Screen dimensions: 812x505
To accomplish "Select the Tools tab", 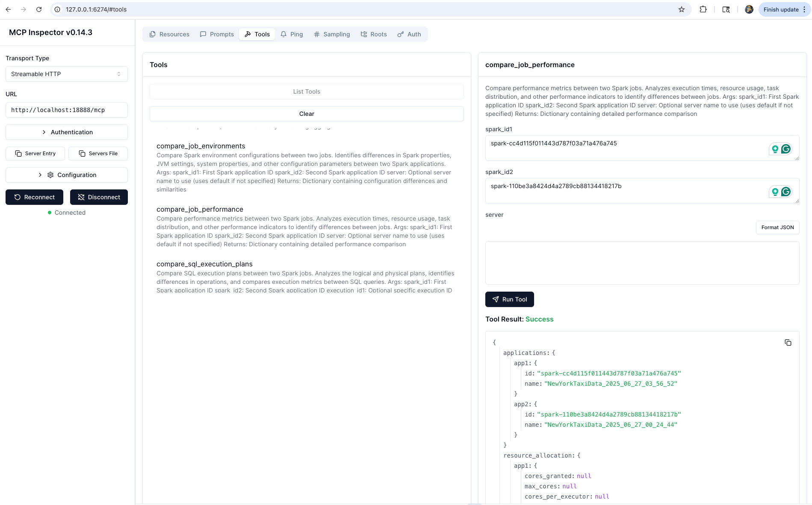I will tap(257, 34).
